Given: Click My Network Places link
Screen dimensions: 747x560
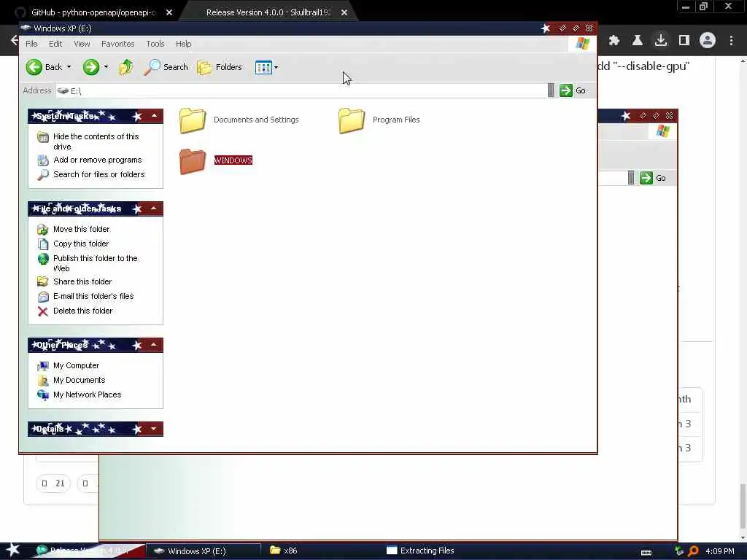Looking at the screenshot, I should coord(88,394).
